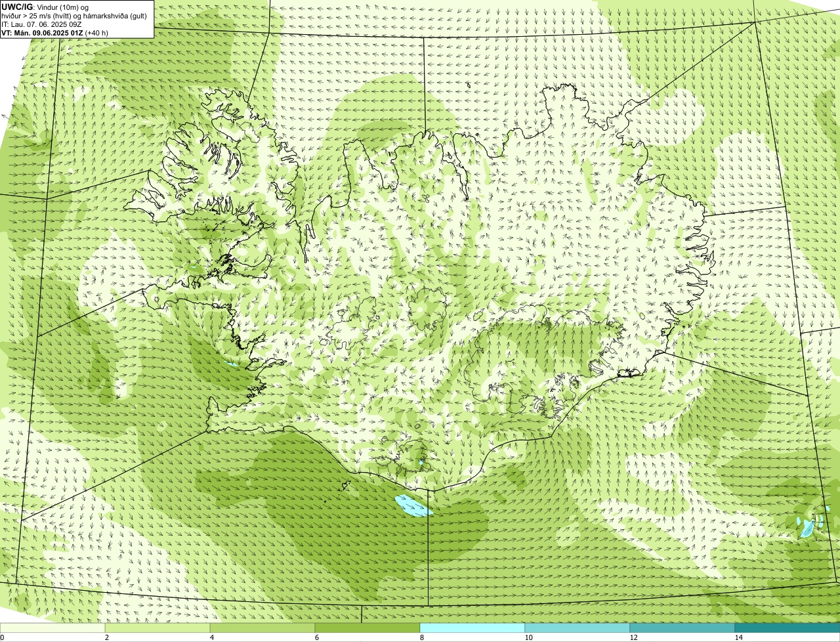Click the '4' label under the colorbar

tap(212, 637)
